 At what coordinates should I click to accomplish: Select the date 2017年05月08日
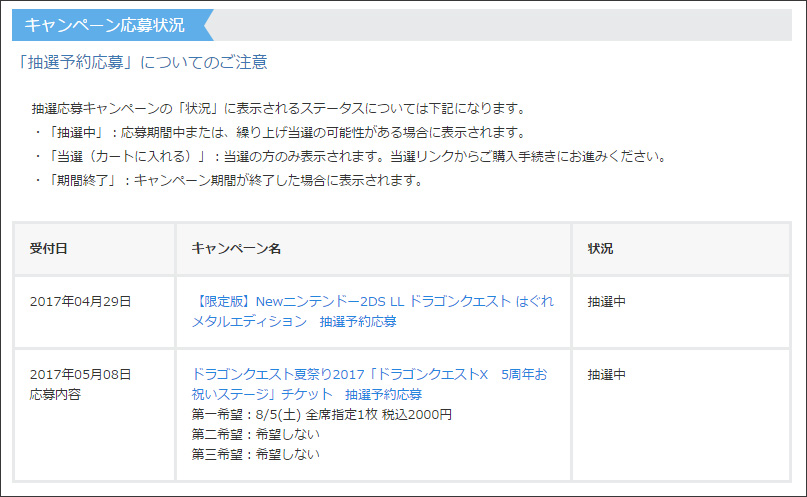click(x=81, y=375)
